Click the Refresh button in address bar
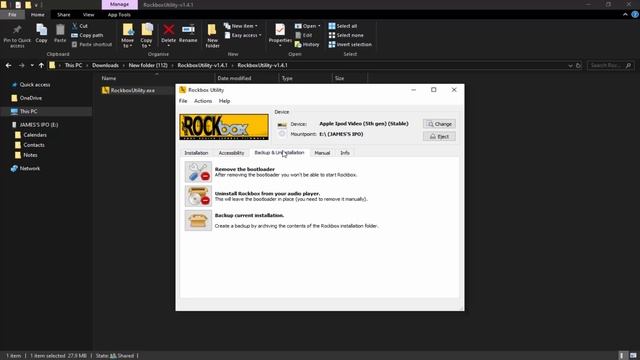 tap(578, 65)
